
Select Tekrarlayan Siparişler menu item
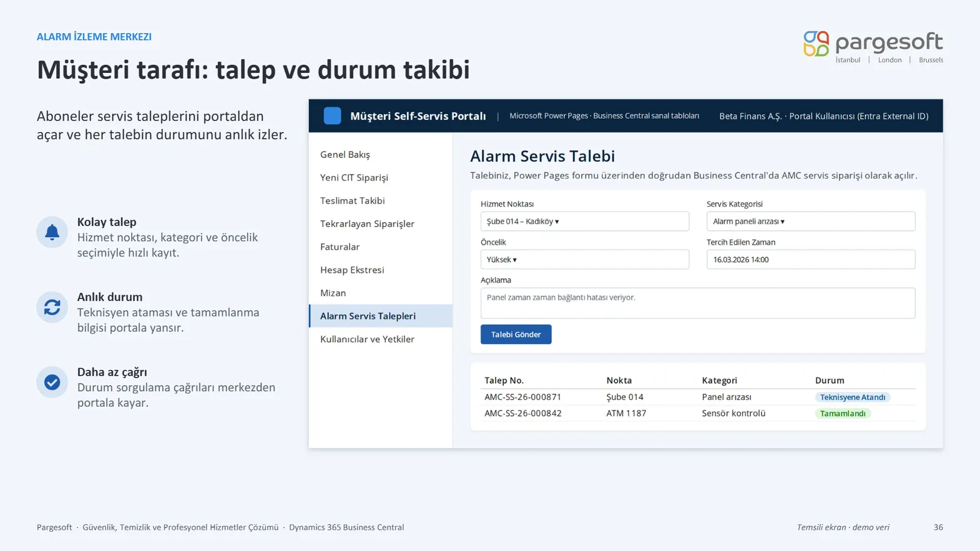click(x=381, y=223)
